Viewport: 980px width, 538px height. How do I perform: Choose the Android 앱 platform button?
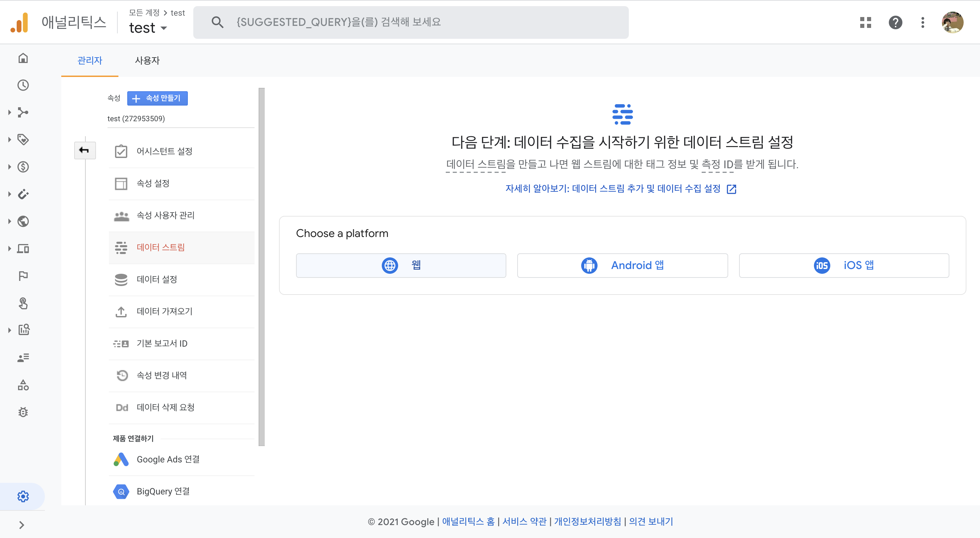622,265
